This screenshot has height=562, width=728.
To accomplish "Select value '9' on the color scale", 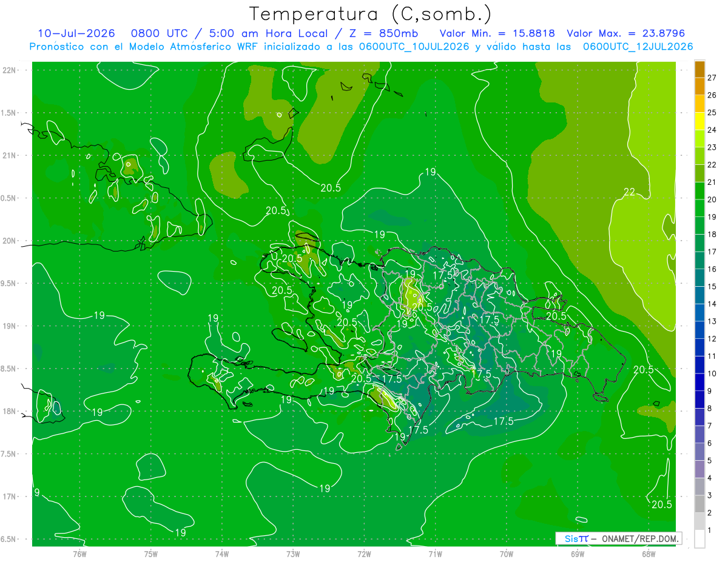I will [710, 390].
